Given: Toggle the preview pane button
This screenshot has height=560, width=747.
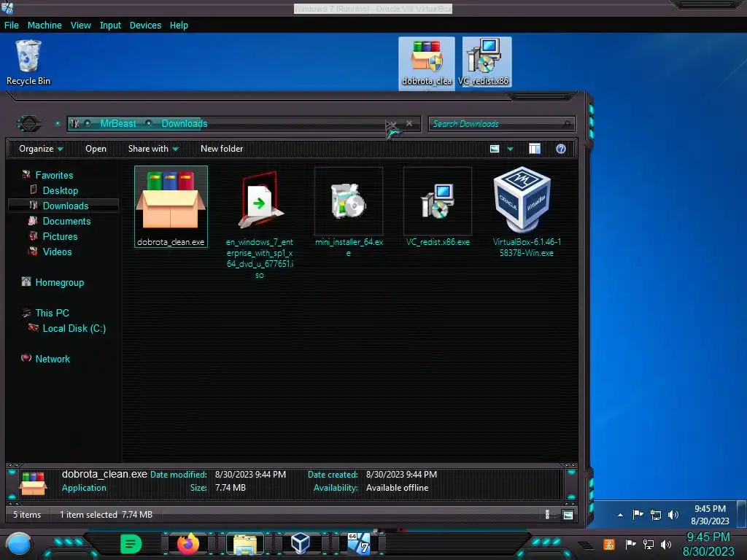Looking at the screenshot, I should tap(535, 149).
